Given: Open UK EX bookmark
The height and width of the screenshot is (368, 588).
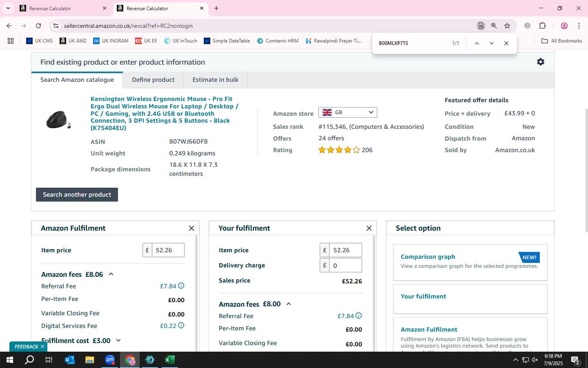Looking at the screenshot, I should pyautogui.click(x=146, y=41).
